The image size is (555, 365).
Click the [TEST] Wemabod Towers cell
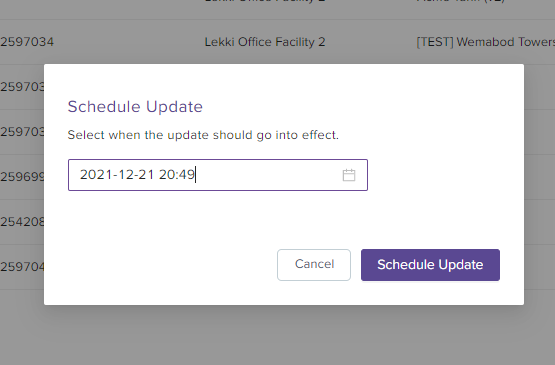[x=485, y=42]
